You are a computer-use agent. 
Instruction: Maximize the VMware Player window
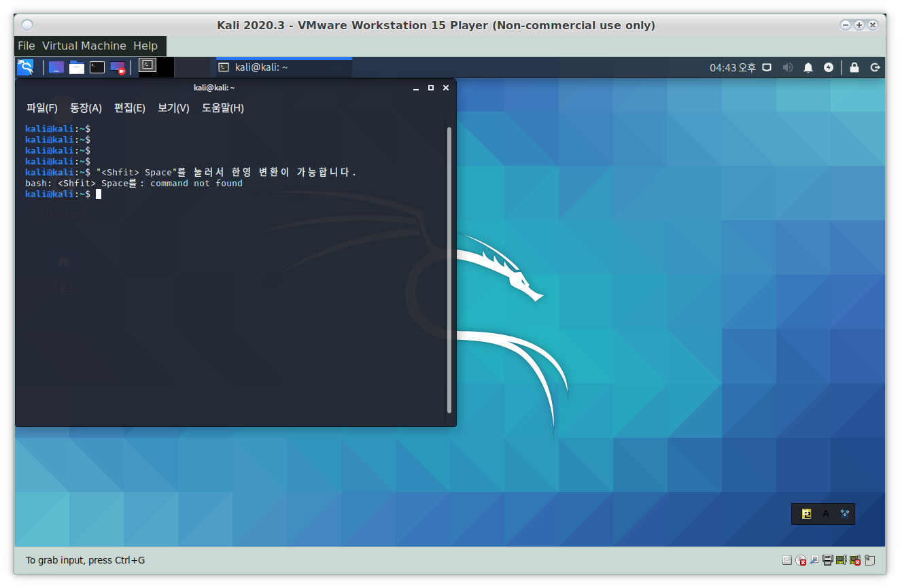tap(859, 25)
